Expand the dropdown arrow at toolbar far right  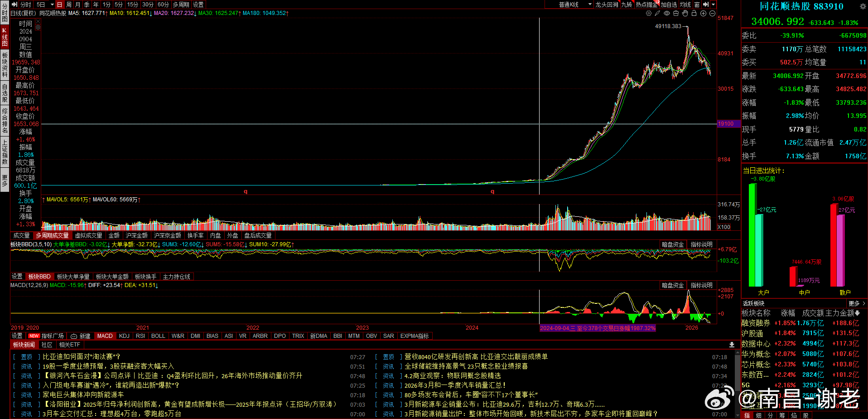713,5
